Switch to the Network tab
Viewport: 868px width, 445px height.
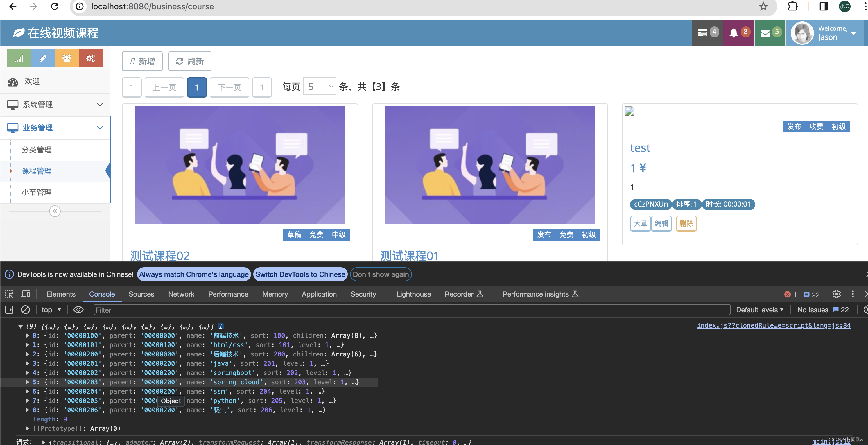point(181,294)
